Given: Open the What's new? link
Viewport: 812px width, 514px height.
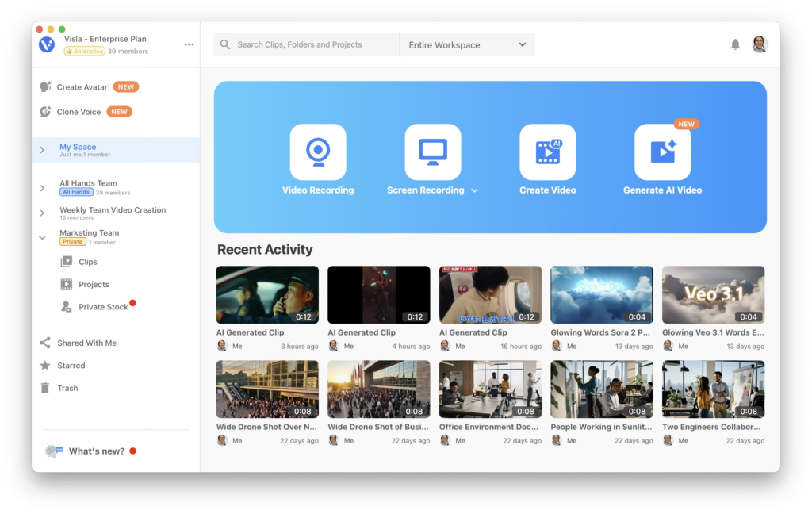Looking at the screenshot, I should pos(96,451).
